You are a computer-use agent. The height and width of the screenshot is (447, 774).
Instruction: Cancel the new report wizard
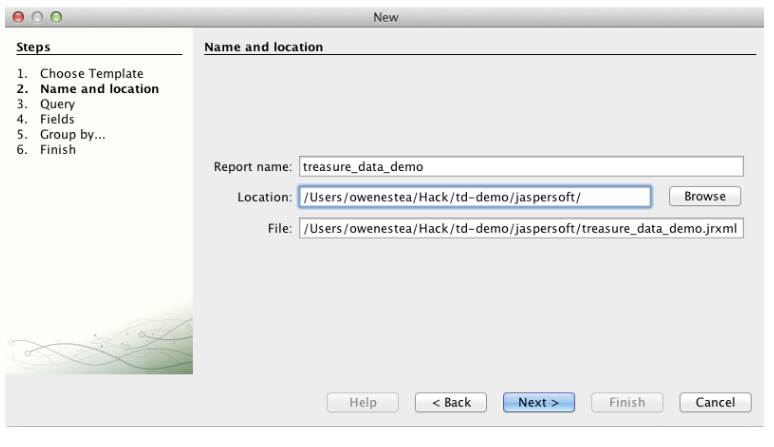coord(715,402)
